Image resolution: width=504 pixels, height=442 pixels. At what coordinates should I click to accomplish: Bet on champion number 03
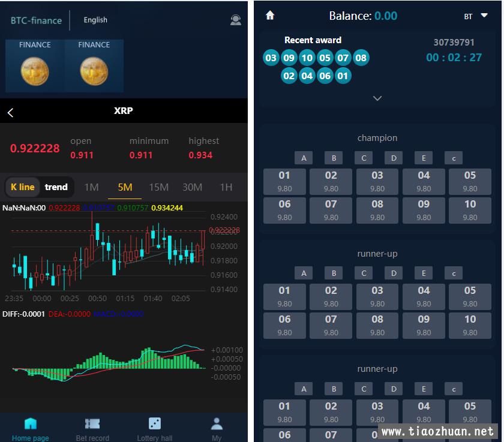(377, 182)
